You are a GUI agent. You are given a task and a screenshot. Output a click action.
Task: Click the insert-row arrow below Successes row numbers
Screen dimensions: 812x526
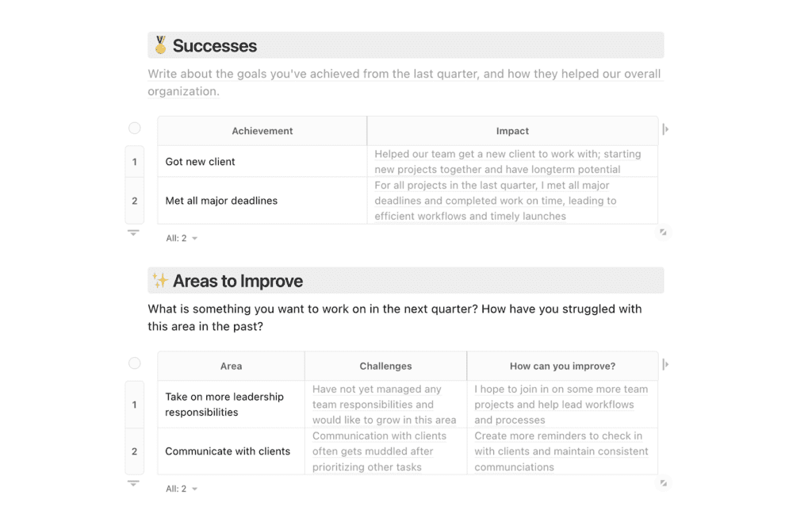[134, 232]
